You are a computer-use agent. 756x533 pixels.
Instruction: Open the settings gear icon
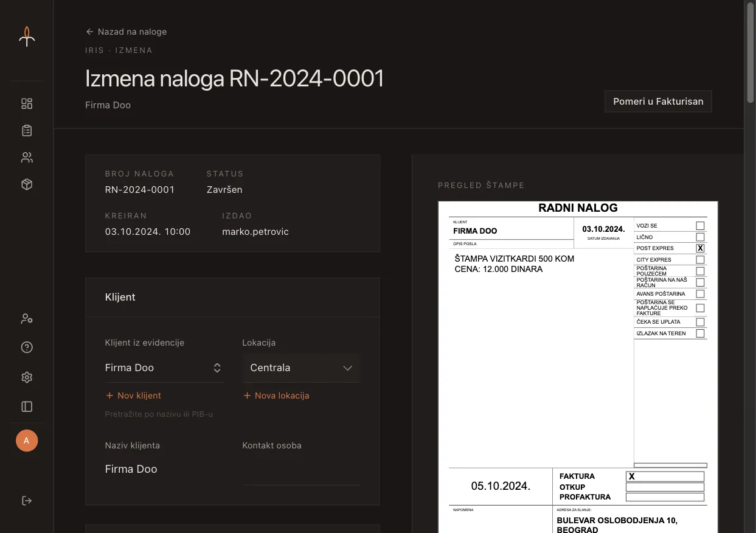(27, 377)
